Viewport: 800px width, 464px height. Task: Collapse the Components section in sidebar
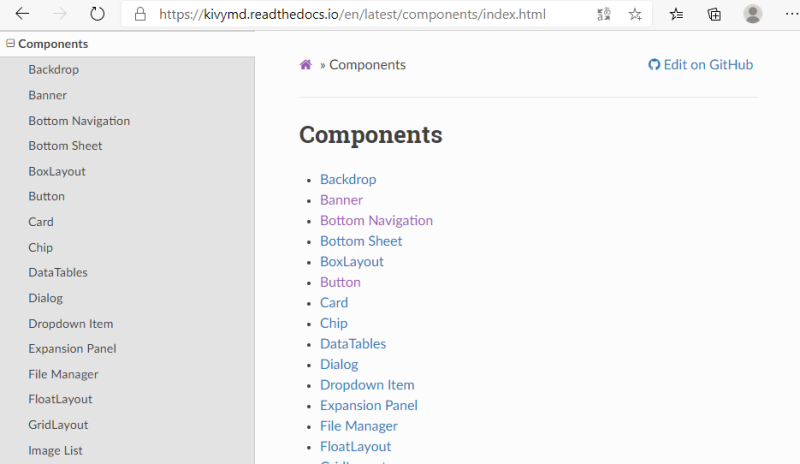pos(10,43)
